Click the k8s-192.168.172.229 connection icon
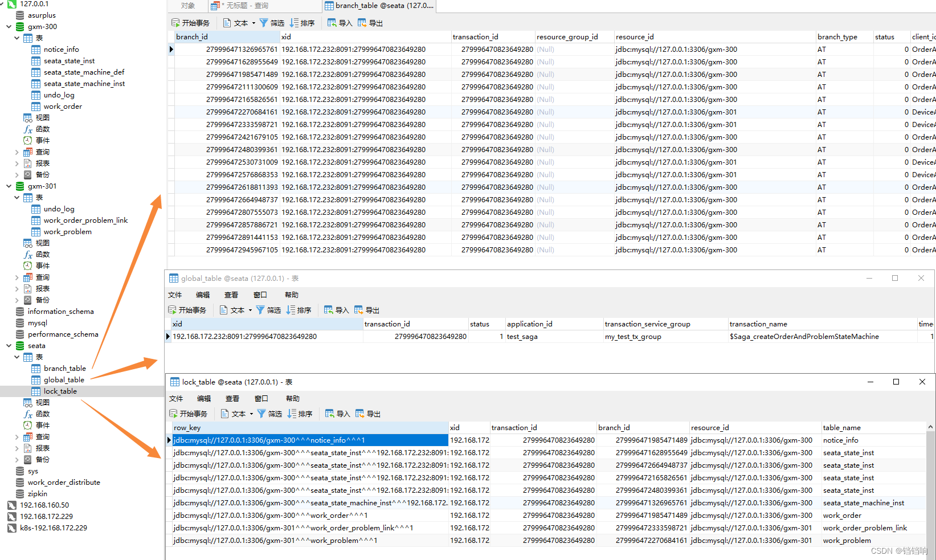936x560 pixels. coord(12,528)
